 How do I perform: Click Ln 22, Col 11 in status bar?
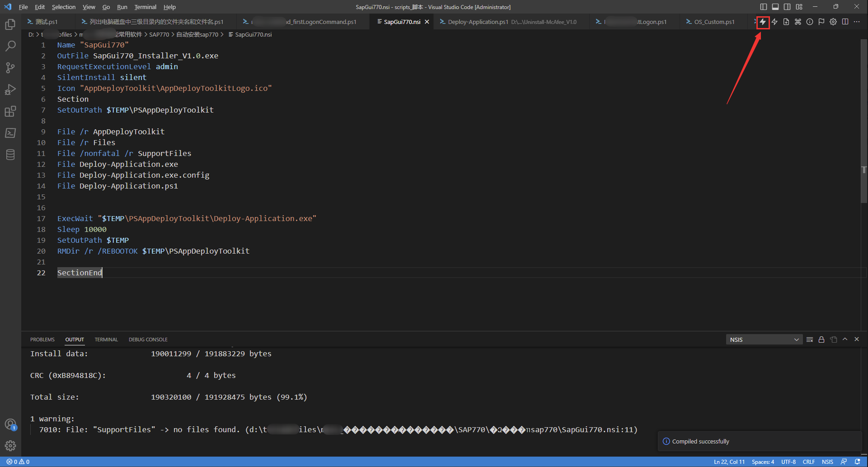[729, 462]
